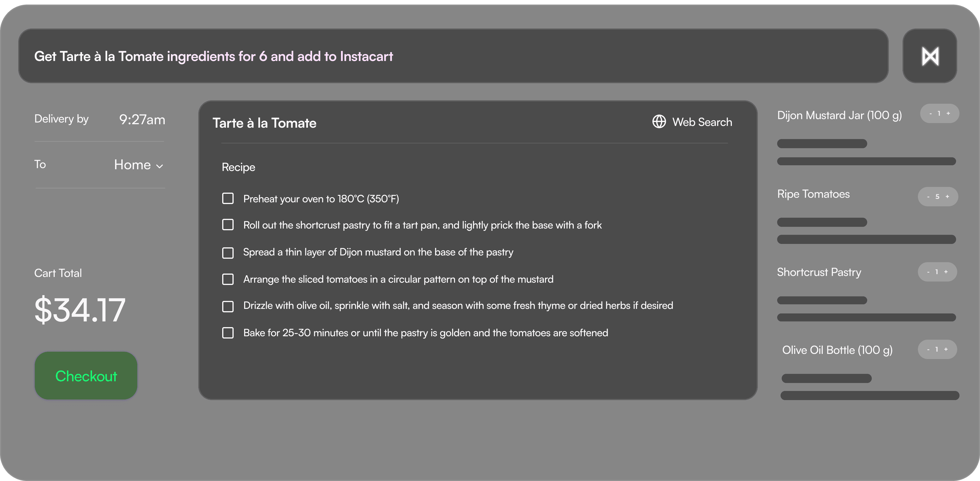Viewport: 980px width, 481px height.
Task: Decrease Dijon Mustard Jar quantity
Action: tap(930, 114)
